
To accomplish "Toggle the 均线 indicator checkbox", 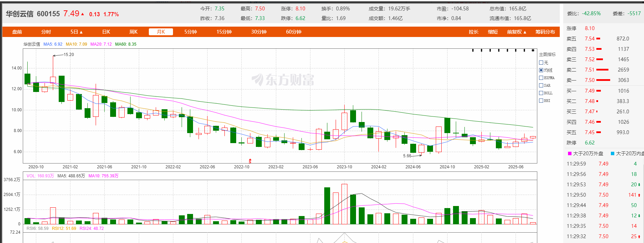I will (541, 70).
